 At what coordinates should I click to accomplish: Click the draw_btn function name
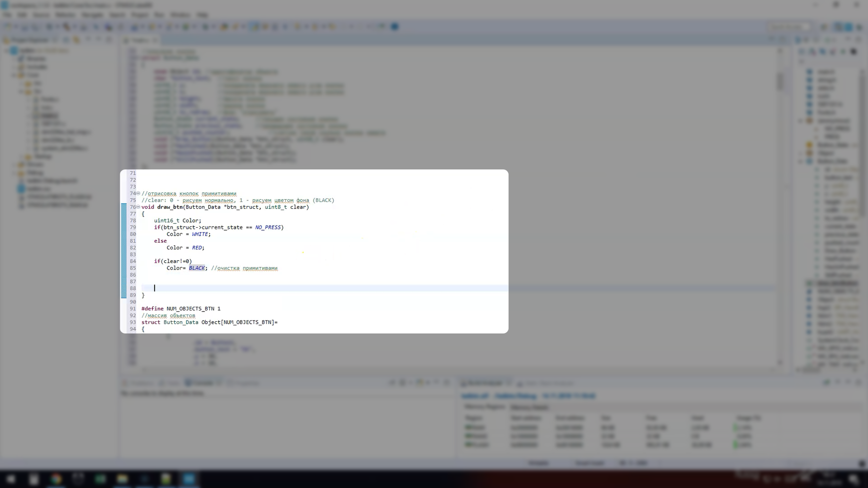point(169,207)
